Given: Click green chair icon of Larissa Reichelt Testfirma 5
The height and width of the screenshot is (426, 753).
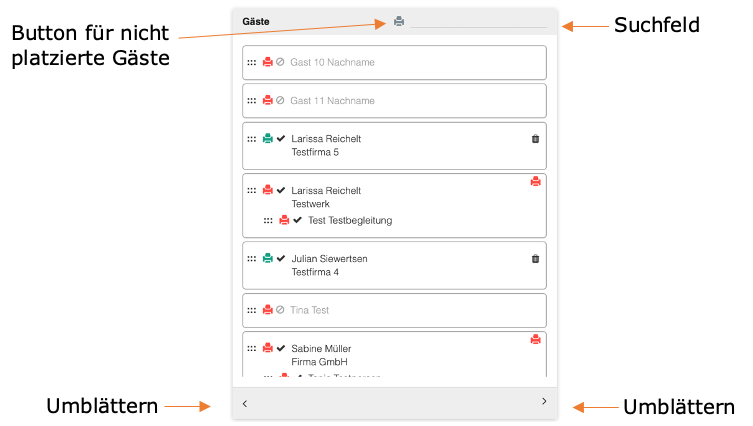Looking at the screenshot, I should 268,139.
